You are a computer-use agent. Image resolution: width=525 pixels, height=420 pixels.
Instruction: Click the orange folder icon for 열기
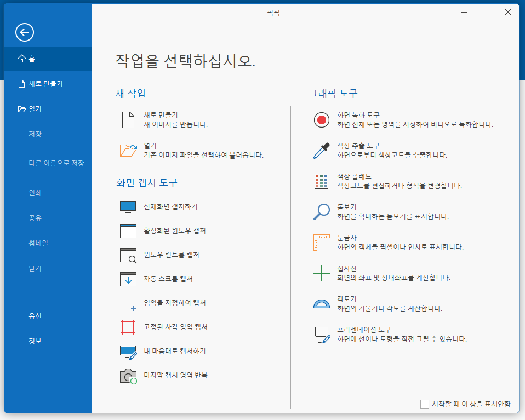point(128,151)
